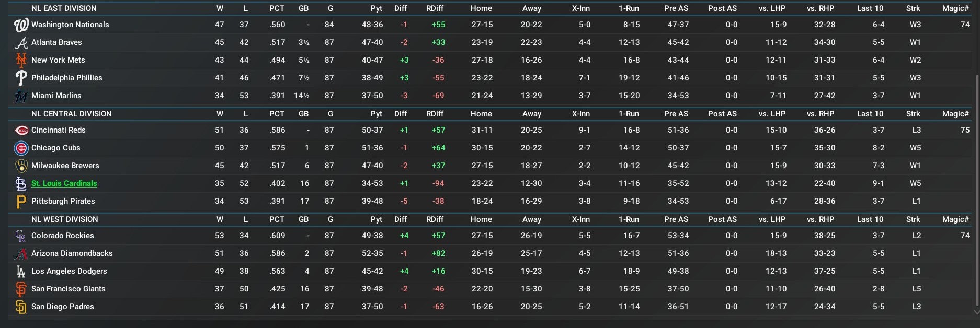This screenshot has width=980, height=328.
Task: Click the Chicago Cubs logo icon
Action: coord(21,148)
